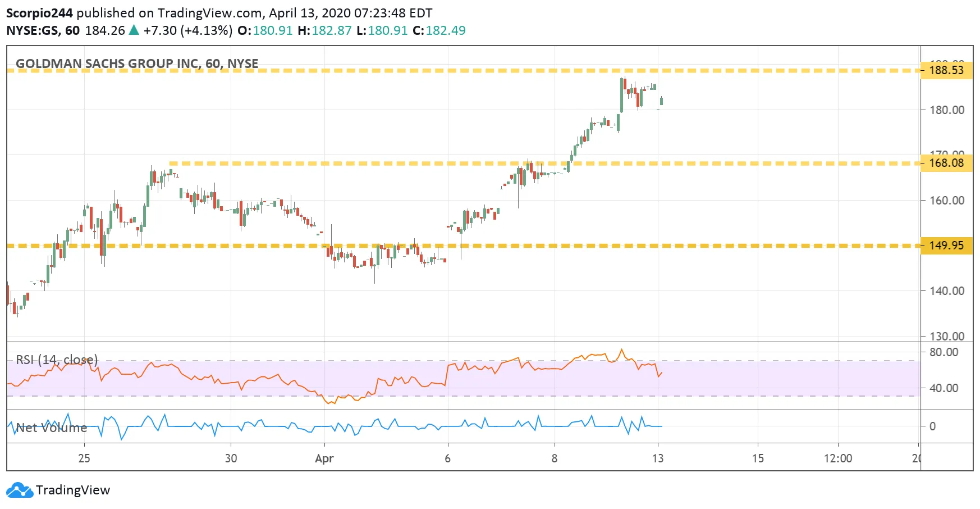Click the 15 date label on time axis
This screenshot has width=980, height=509.
(x=758, y=458)
